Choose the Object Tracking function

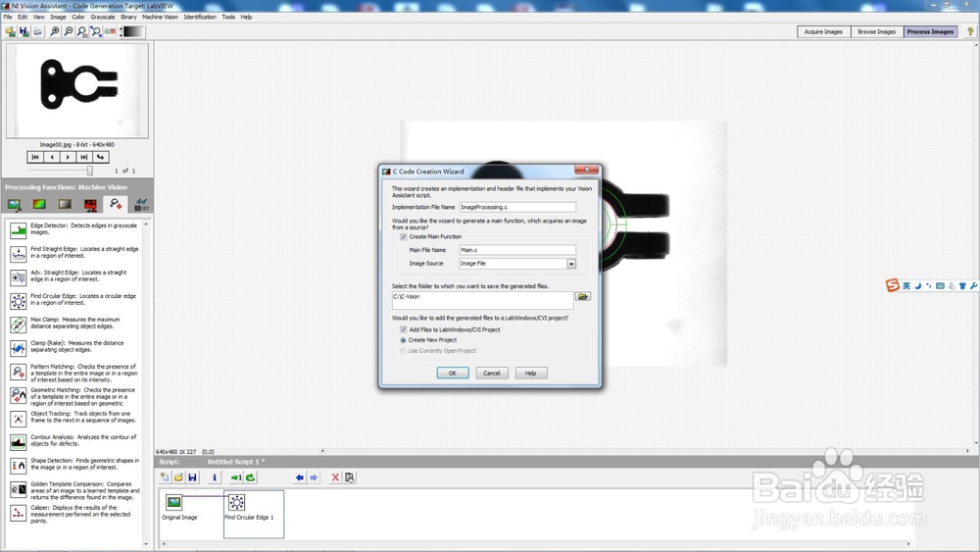pos(75,418)
